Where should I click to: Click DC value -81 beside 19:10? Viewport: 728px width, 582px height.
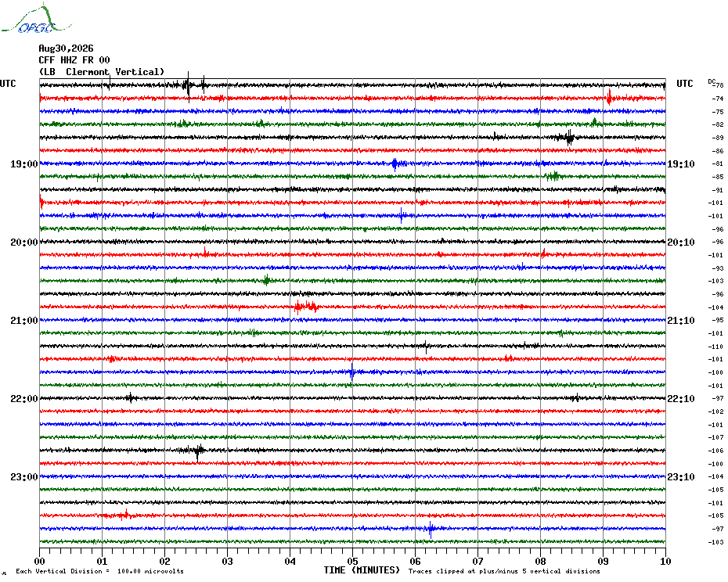(718, 163)
